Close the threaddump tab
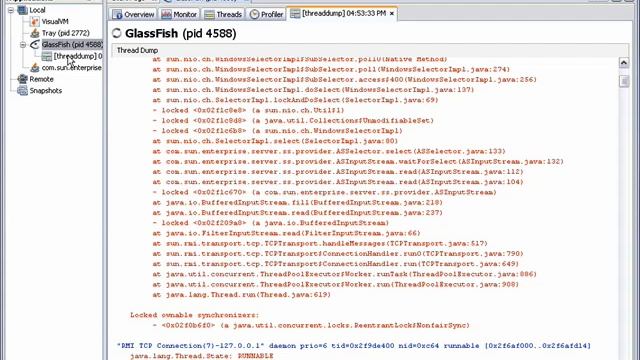This screenshot has height=360, width=640. click(392, 13)
